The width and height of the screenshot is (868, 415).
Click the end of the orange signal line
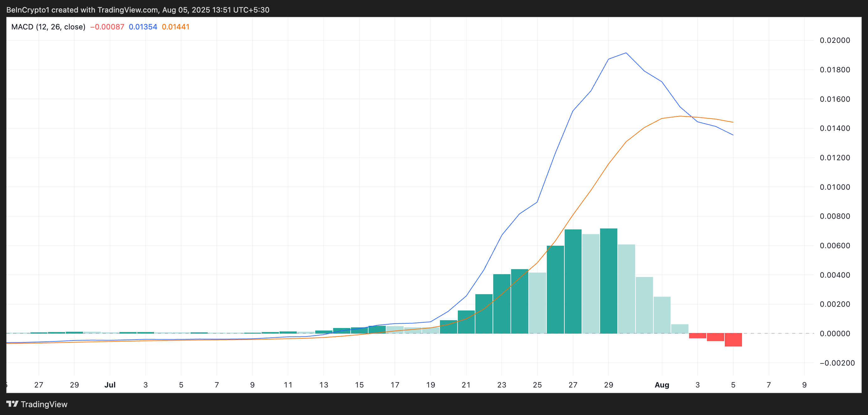[x=733, y=122]
